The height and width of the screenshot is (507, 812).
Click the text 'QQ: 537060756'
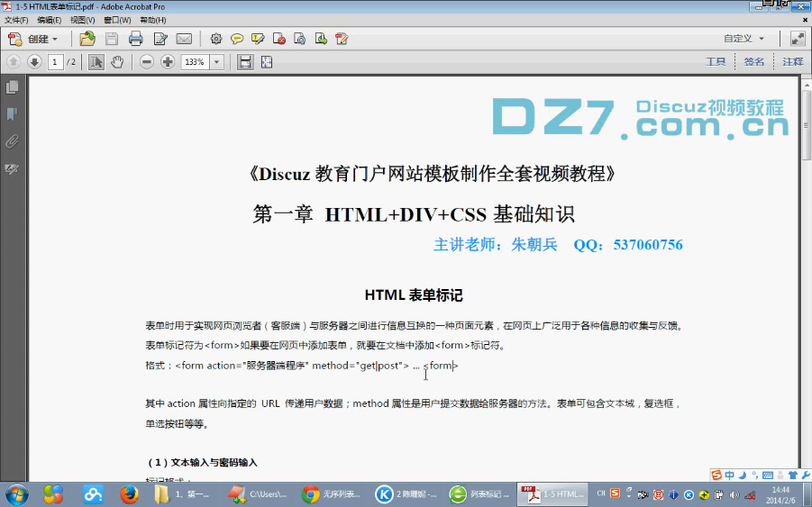coord(628,245)
